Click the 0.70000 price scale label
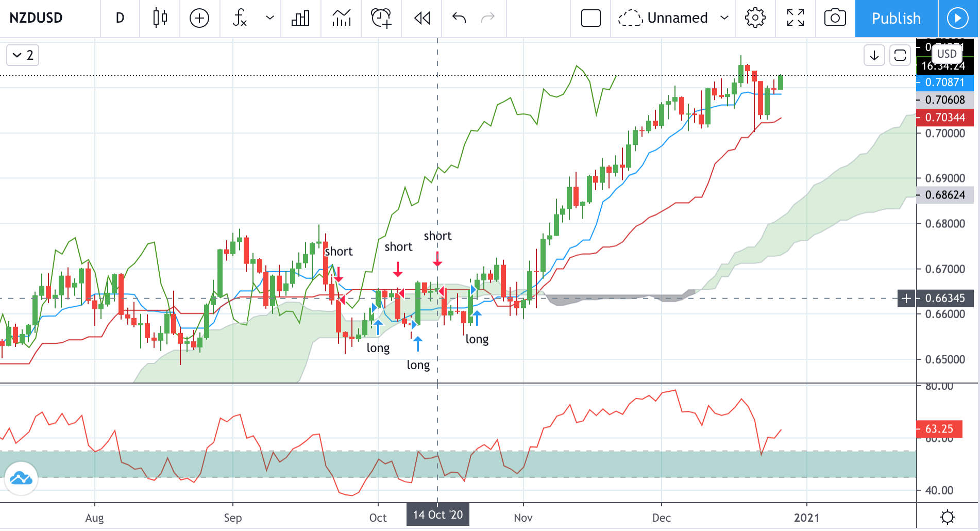 click(945, 134)
